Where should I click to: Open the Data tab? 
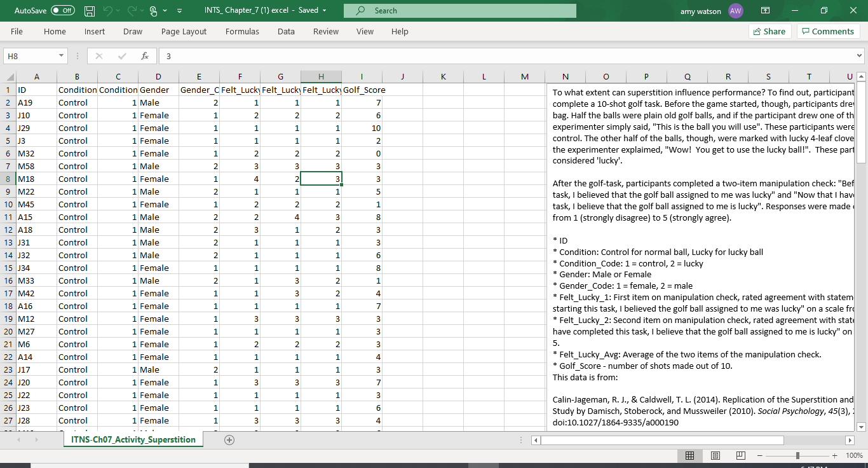coord(286,31)
